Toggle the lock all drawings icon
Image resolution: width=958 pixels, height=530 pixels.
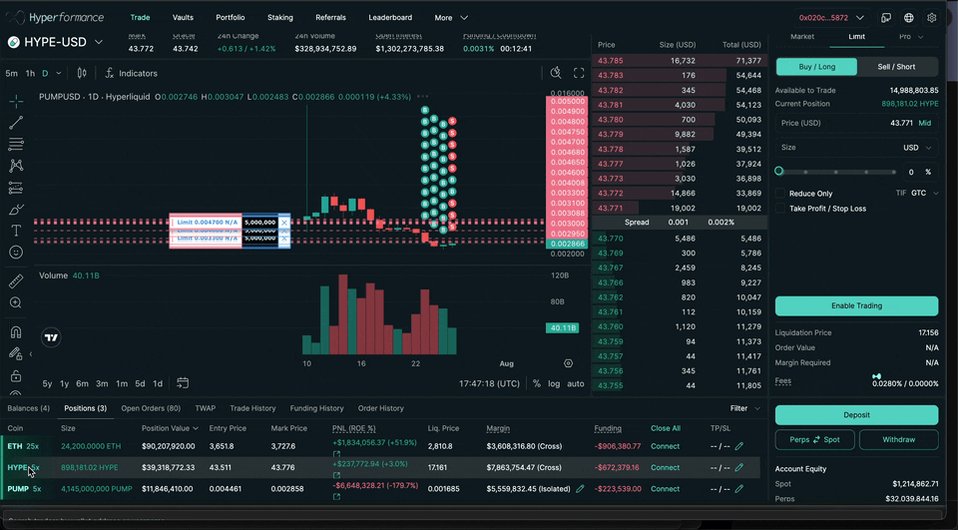click(16, 375)
